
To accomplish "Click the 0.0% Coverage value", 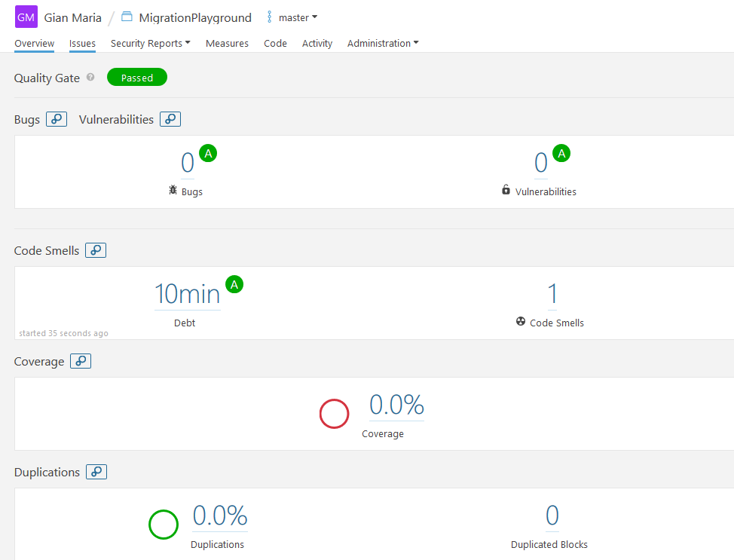I will coord(396,405).
